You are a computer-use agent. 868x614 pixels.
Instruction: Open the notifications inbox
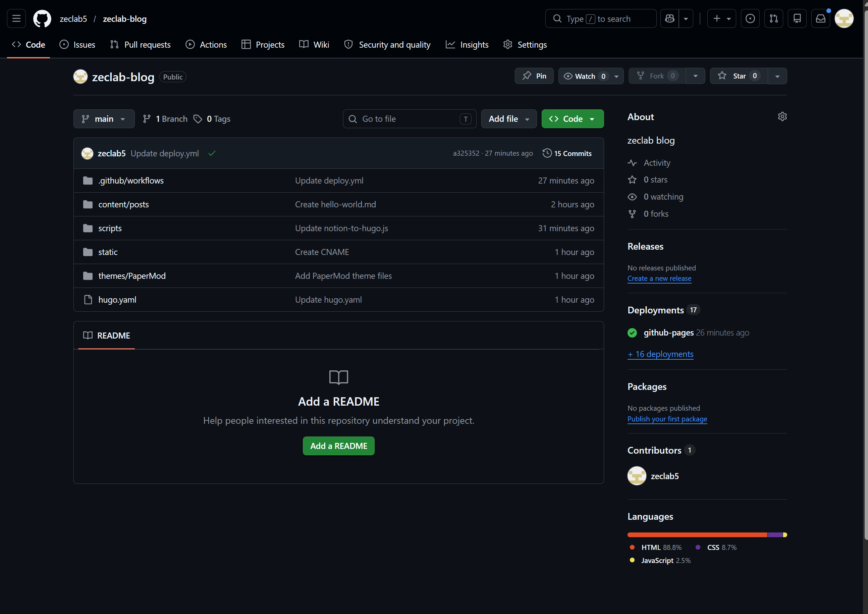pyautogui.click(x=820, y=18)
